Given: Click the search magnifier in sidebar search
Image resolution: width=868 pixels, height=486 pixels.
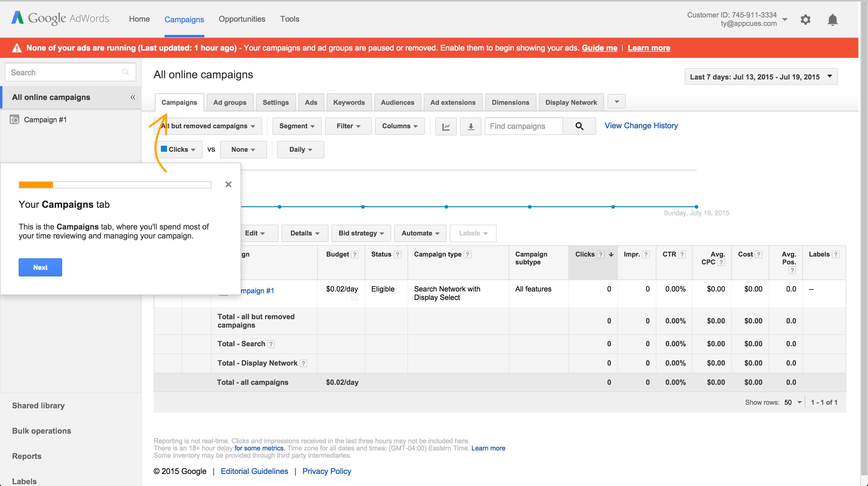Looking at the screenshot, I should pos(125,72).
